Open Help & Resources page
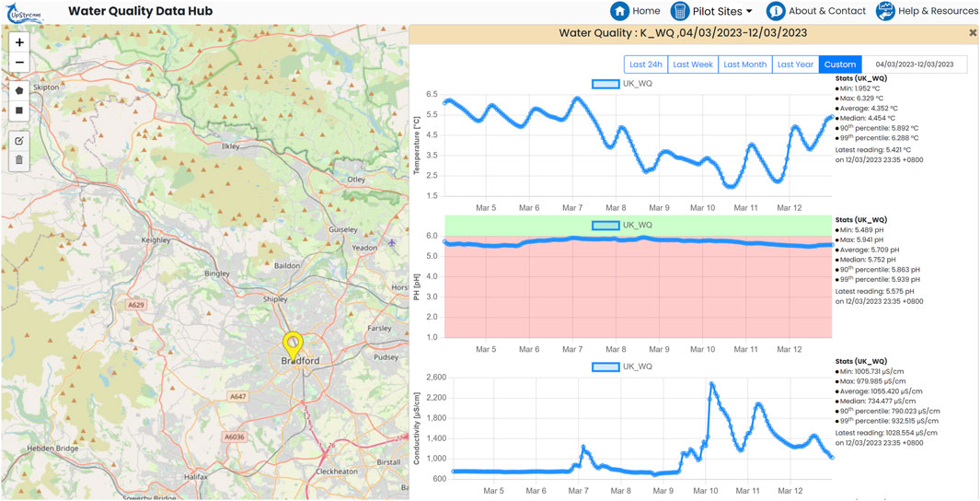Screen dimensions: 980x501 (x=937, y=11)
